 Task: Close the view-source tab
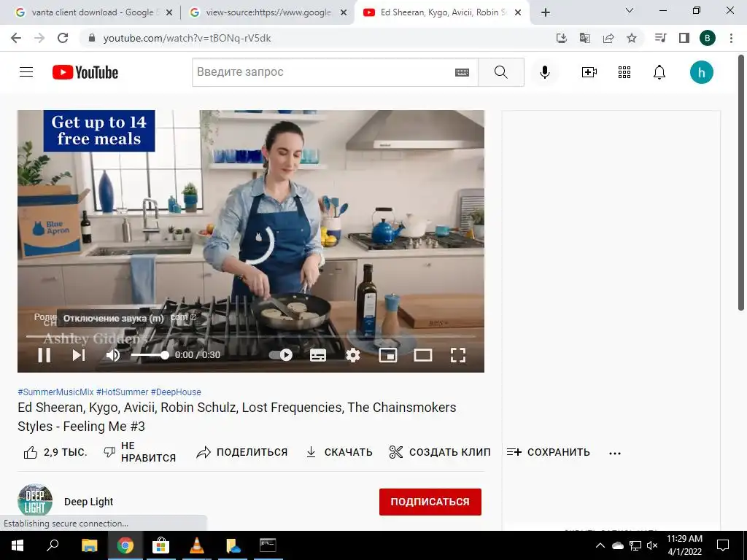coord(344,13)
